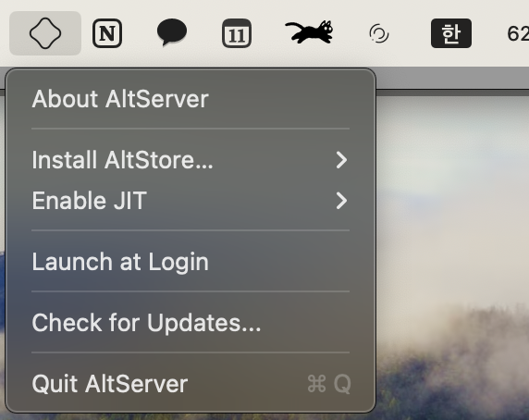Click the AltServer diamond menu bar icon
Screen dimensions: 529x420
pyautogui.click(x=45, y=33)
